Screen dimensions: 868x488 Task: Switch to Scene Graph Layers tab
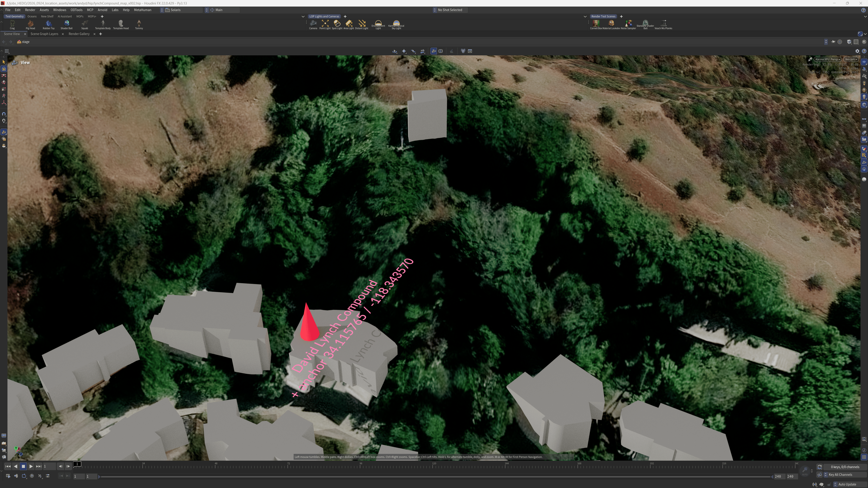pos(45,34)
